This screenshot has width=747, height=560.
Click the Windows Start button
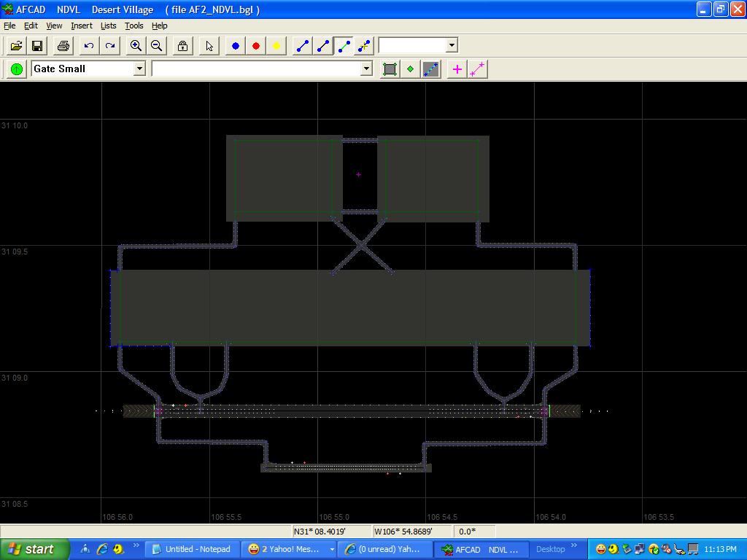35,549
